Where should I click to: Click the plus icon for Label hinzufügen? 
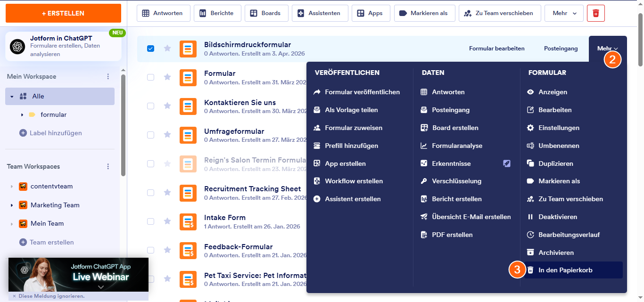point(23,133)
